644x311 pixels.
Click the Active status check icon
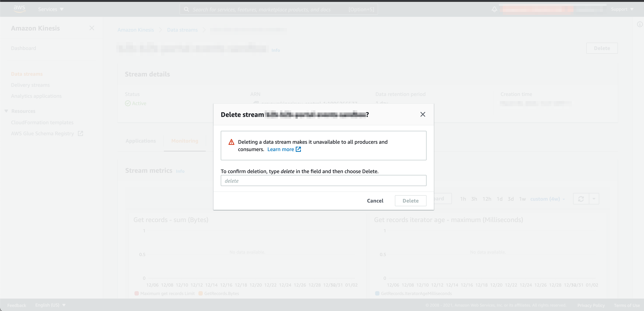pos(128,103)
